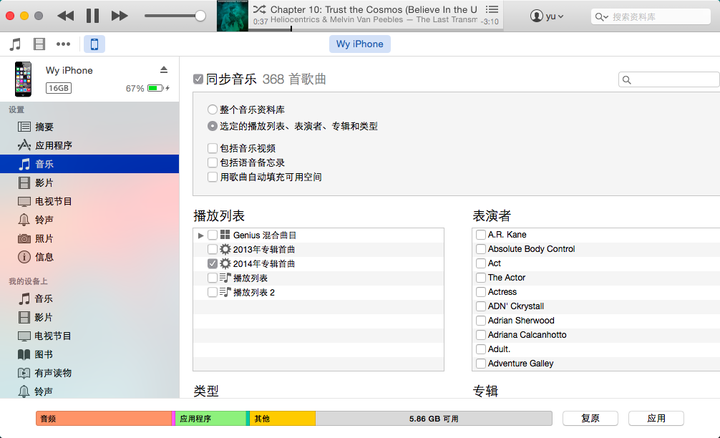Enable 用歌曲自动填充可用空间 checkbox

(x=212, y=177)
